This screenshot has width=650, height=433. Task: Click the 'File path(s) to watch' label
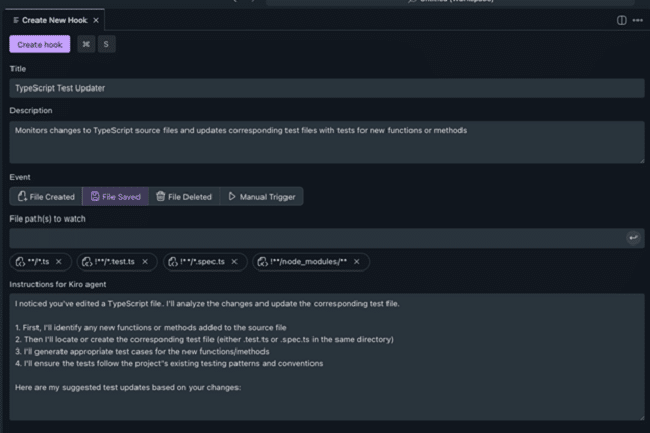pos(47,219)
